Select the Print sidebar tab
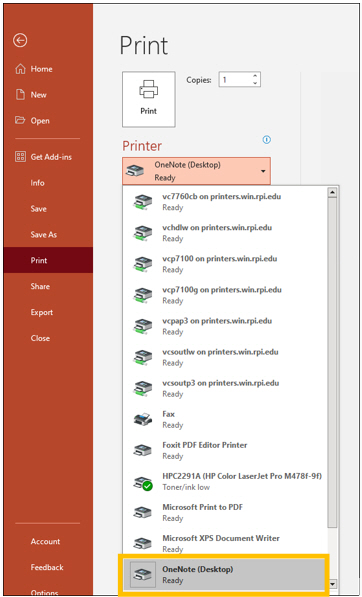 pyautogui.click(x=48, y=260)
